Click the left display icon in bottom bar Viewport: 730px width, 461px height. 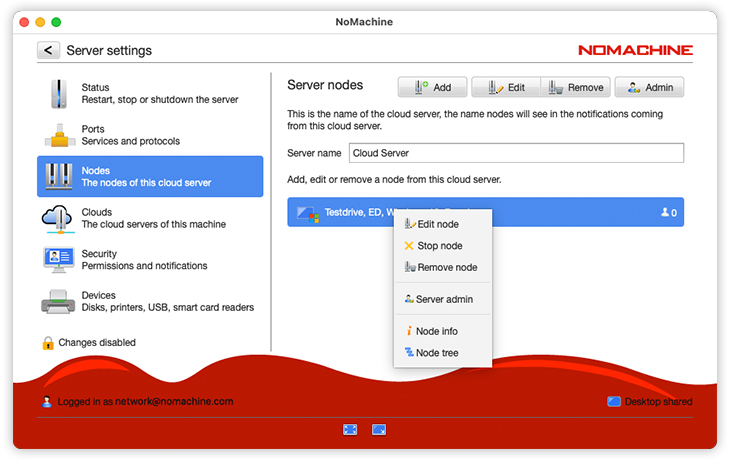(x=350, y=429)
